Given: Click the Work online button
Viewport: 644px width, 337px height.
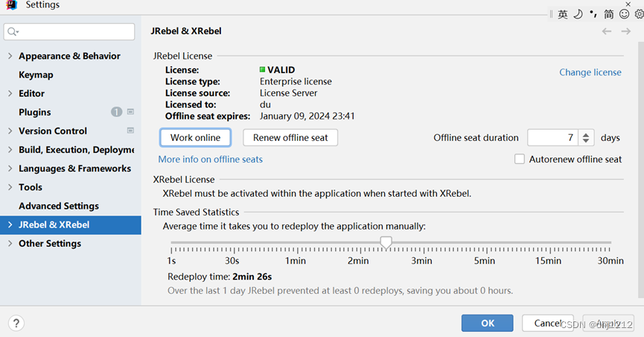Looking at the screenshot, I should tap(195, 137).
